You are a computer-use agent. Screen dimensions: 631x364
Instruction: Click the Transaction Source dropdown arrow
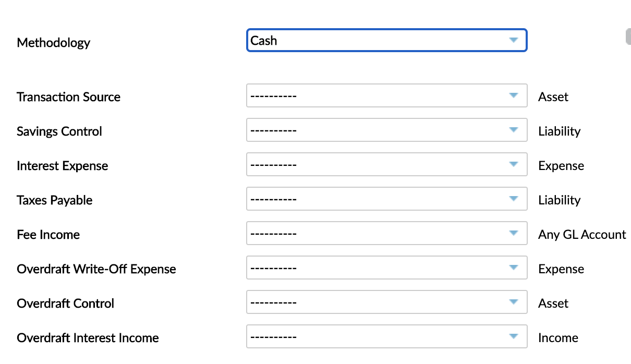(x=514, y=95)
